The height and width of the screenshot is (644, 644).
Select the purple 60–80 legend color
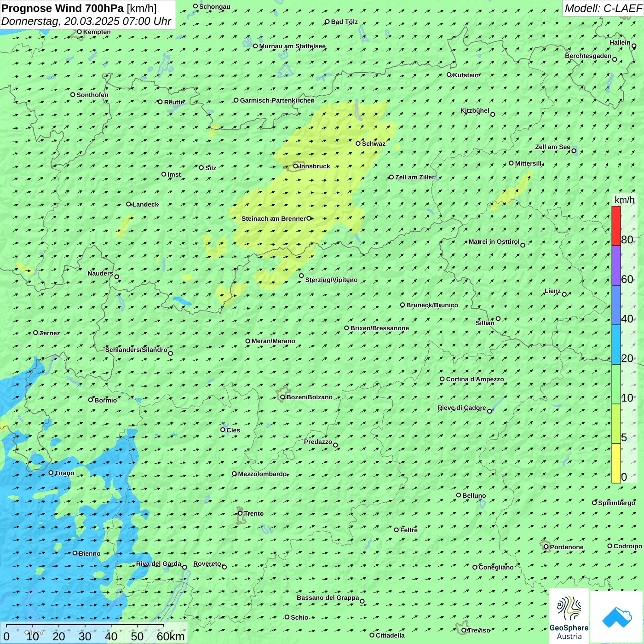(x=616, y=265)
